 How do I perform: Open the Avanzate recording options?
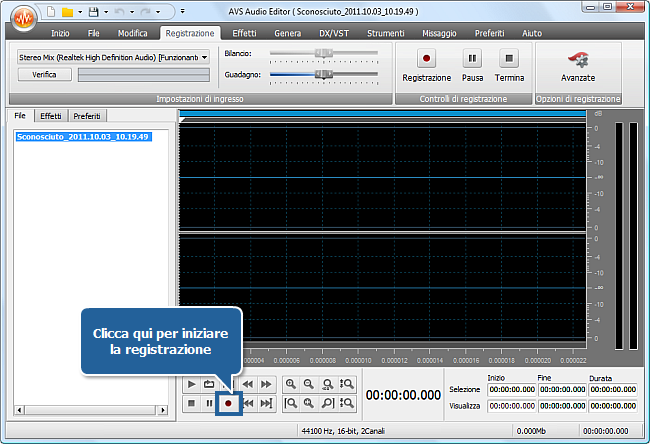577,64
